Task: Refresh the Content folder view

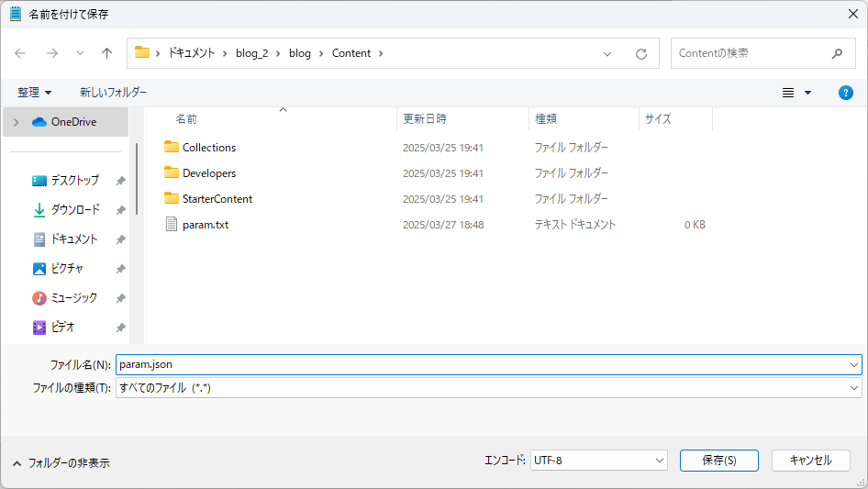Action: tap(641, 53)
